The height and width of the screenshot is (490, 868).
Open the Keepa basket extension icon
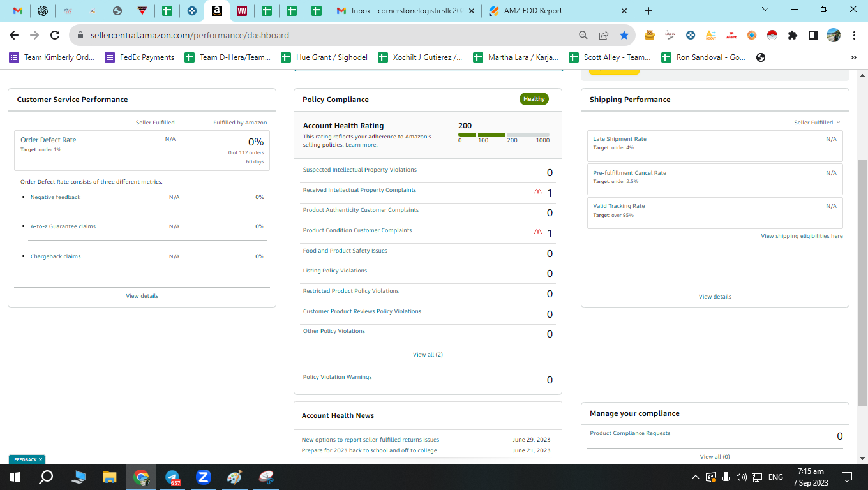(650, 35)
